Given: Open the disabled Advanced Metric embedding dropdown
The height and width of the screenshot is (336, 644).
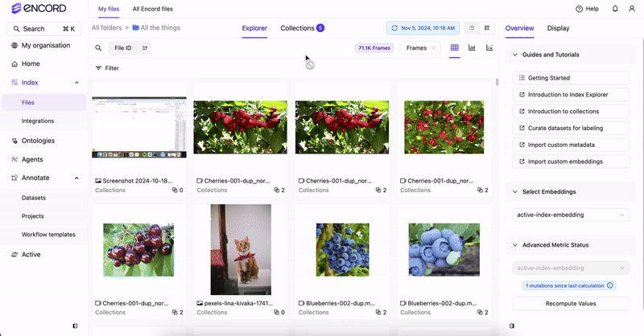Looking at the screenshot, I should click(571, 268).
